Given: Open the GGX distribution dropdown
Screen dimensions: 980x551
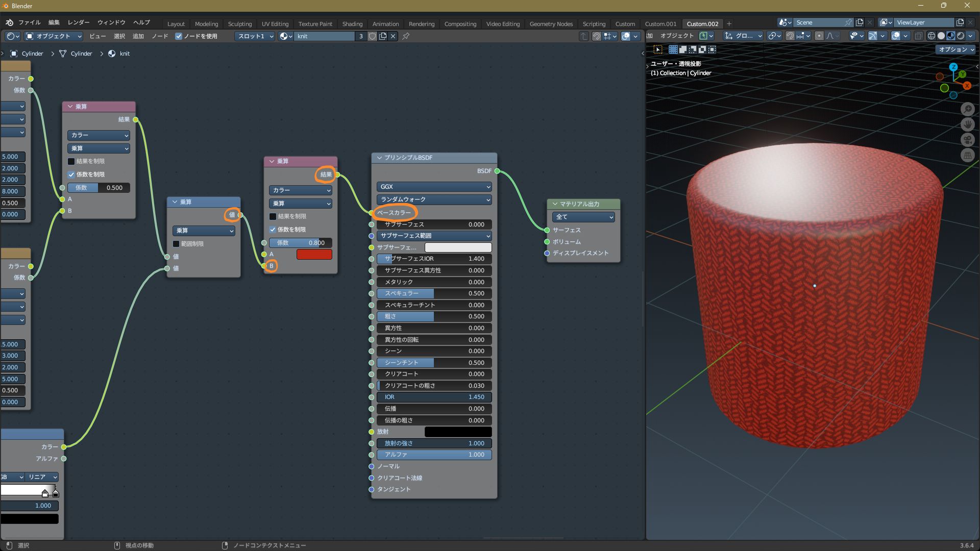Looking at the screenshot, I should [x=434, y=187].
